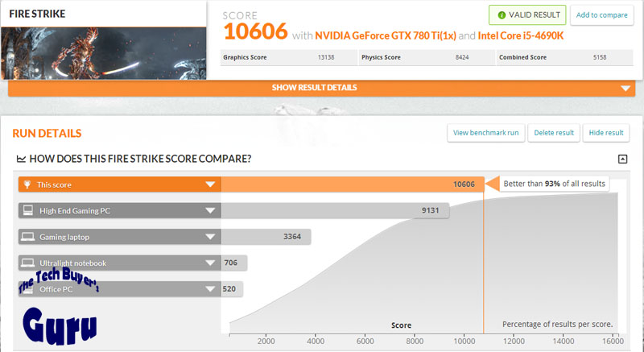Viewport: 644px width, 352px height.
Task: Open the Intel Core i5-4690K link
Action: tap(520, 35)
